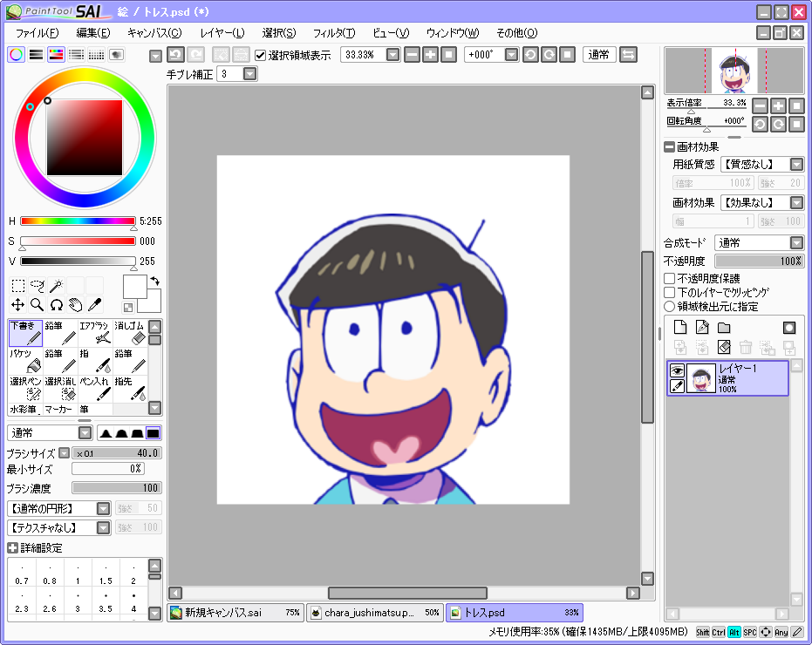
Task: Open the フィルタ(T) menu
Action: tap(334, 33)
